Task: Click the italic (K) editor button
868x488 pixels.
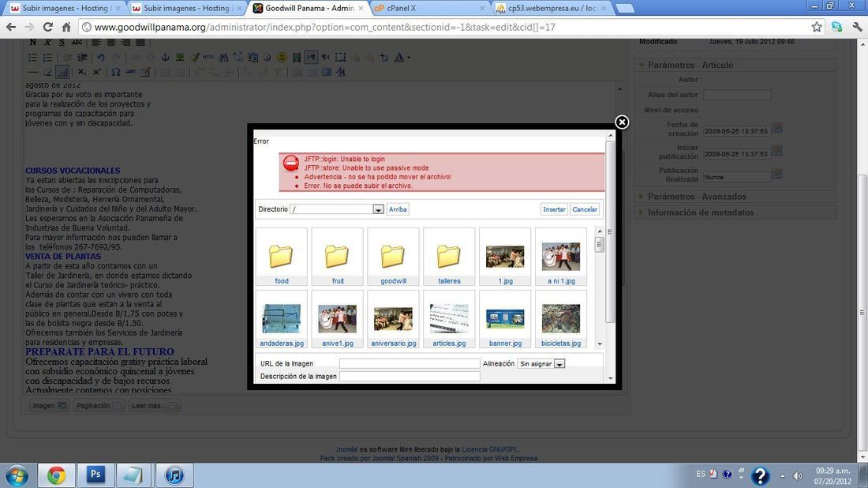Action: (x=47, y=42)
